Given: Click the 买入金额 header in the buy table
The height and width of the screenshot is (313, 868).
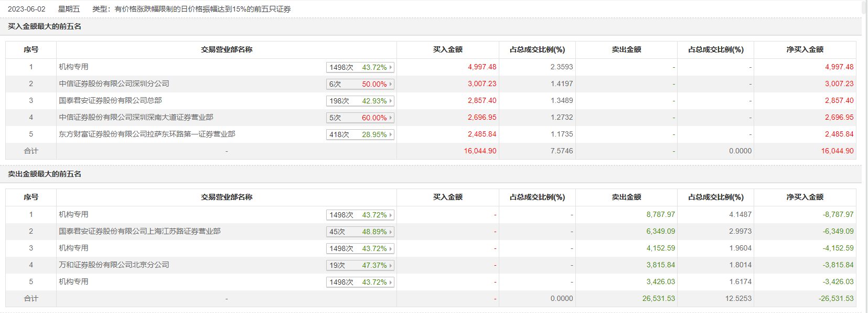Looking at the screenshot, I should pyautogui.click(x=447, y=49).
